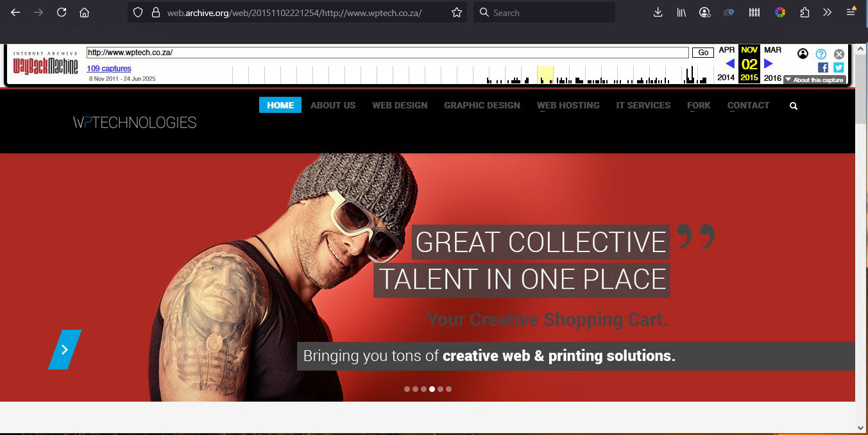Bookmark this page with the star icon
Image resolution: width=868 pixels, height=435 pixels.
[457, 12]
